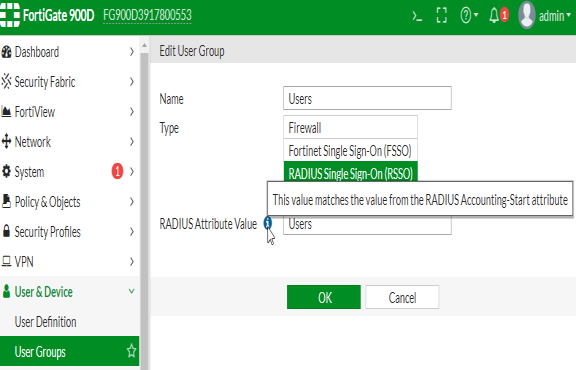Screen dimensions: 576x370
Task: Click hostname FG900D3917800553
Action: 147,15
